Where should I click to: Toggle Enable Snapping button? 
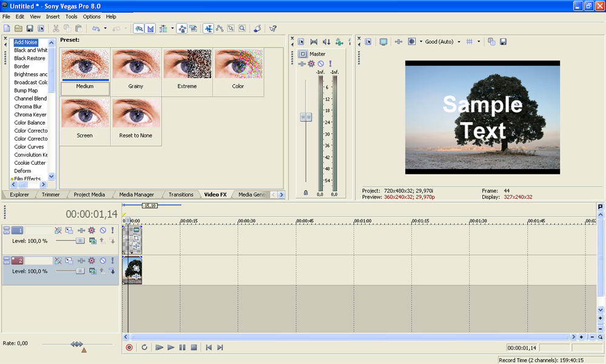tap(139, 28)
